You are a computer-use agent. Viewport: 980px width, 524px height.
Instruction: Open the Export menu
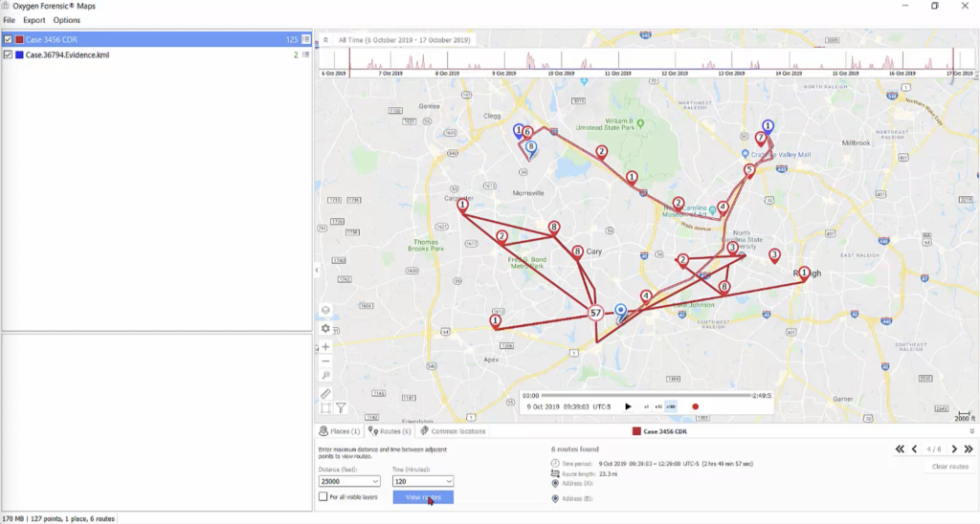click(x=33, y=20)
